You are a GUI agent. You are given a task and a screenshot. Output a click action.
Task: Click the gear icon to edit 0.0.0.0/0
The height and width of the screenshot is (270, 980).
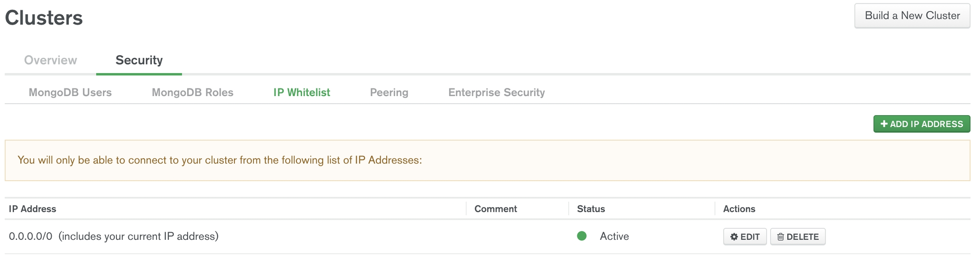pos(734,237)
